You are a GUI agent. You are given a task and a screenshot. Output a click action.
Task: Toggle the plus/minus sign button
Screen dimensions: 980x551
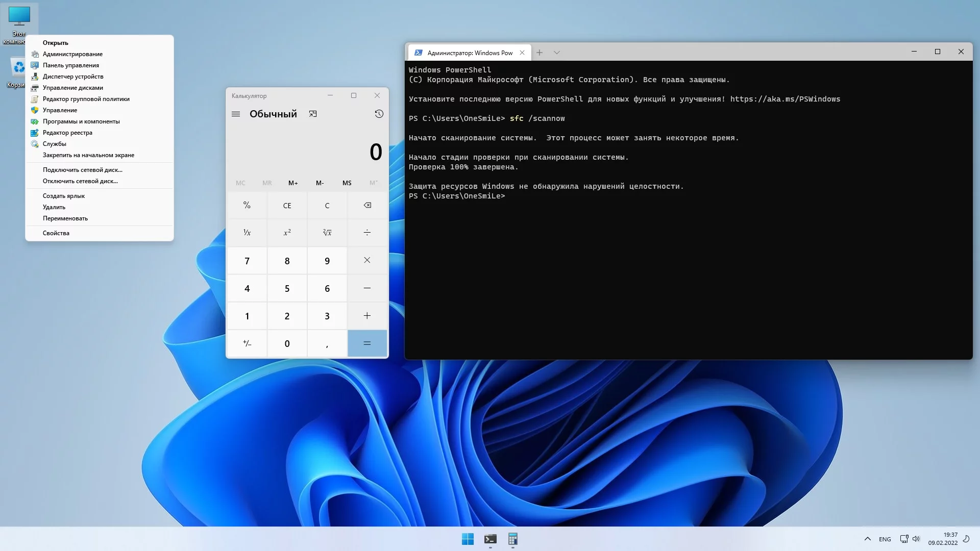pos(247,343)
